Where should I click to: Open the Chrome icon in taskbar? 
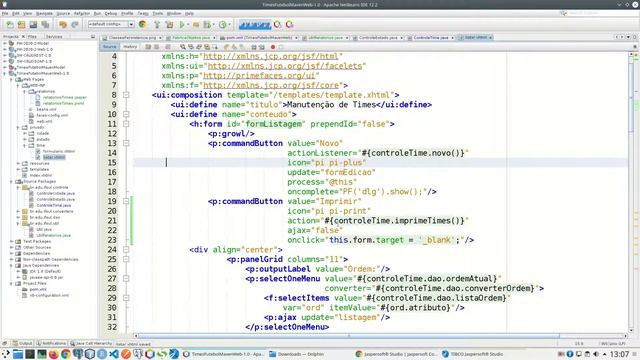coord(65,354)
